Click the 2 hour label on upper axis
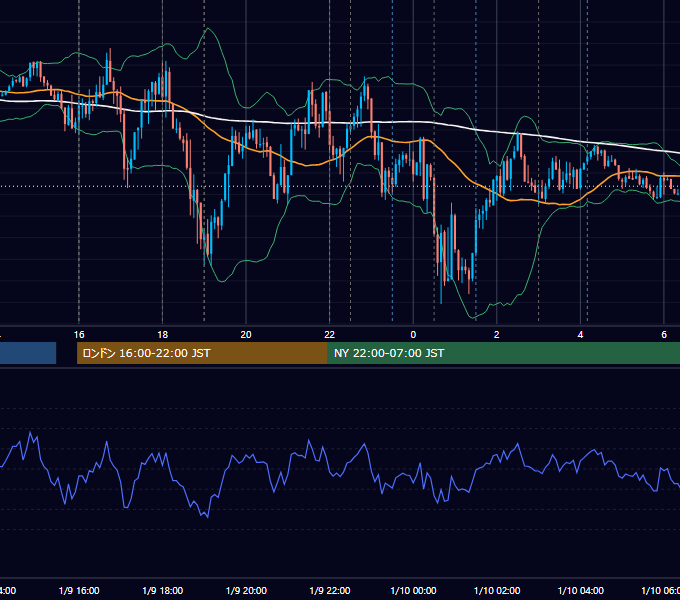Viewport: 680px width, 600px height. (x=497, y=335)
